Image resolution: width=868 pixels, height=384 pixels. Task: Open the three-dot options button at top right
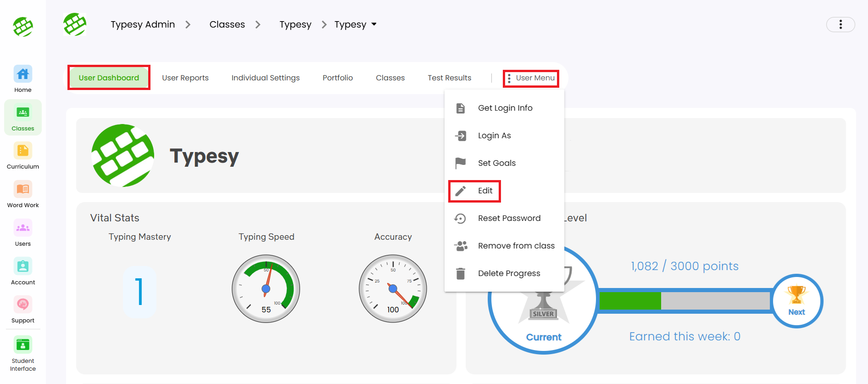click(x=840, y=24)
